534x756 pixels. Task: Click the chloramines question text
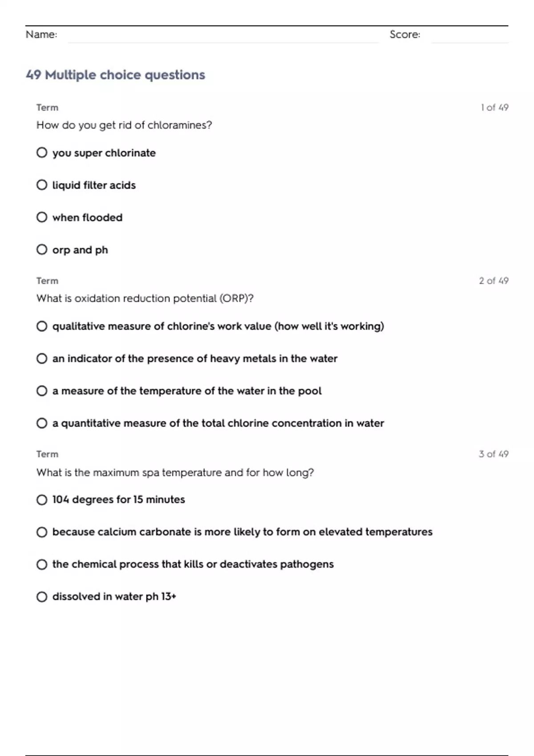tap(124, 125)
